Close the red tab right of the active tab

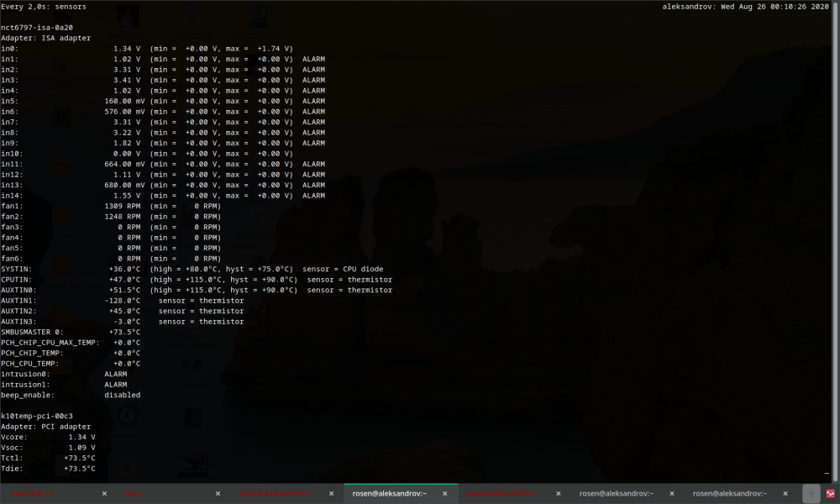[x=559, y=494]
